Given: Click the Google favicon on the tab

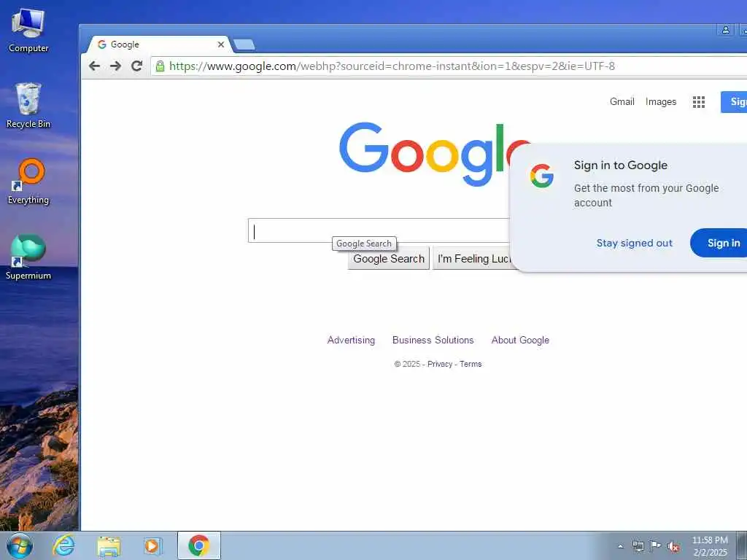Looking at the screenshot, I should coord(101,44).
